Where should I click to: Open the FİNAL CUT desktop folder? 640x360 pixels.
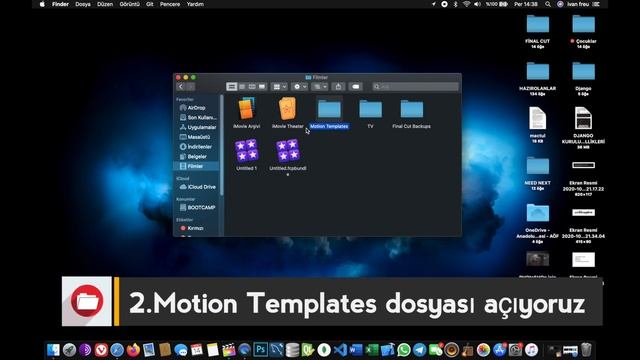pos(538,24)
